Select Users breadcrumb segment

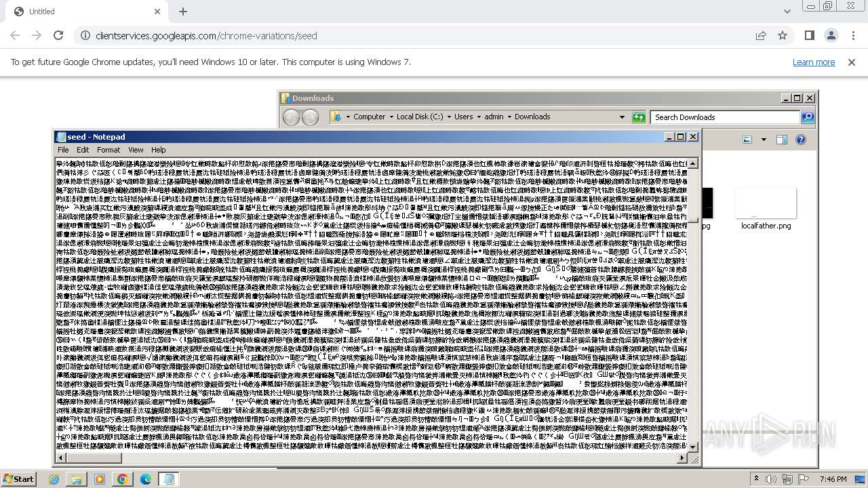[x=463, y=117]
